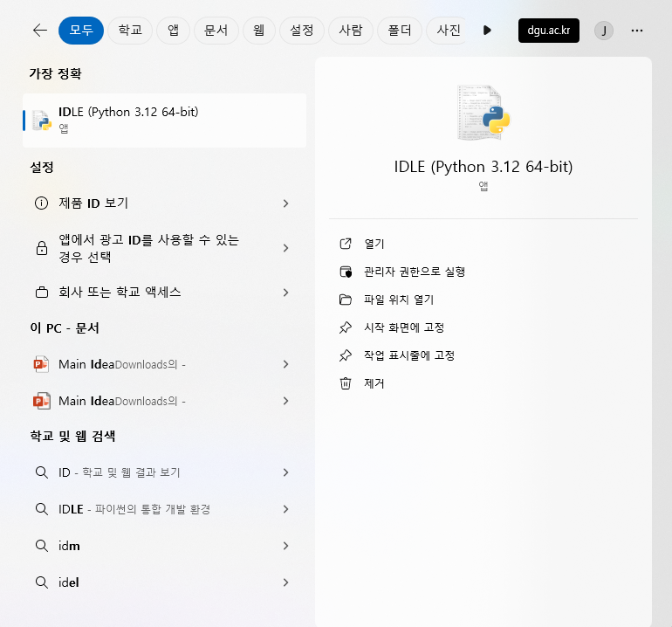Click the search icon beside ID web result
The width and height of the screenshot is (672, 627).
42,472
